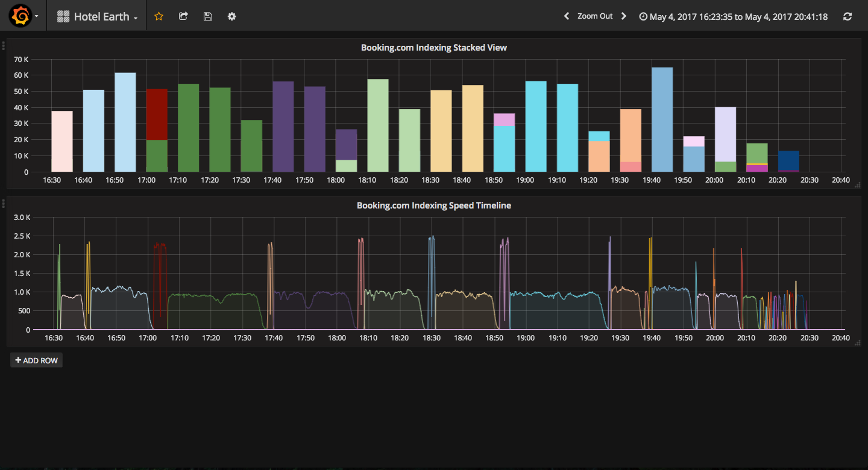This screenshot has height=470, width=868.
Task: Click the 70 K axis label in stacked view
Action: [21, 60]
